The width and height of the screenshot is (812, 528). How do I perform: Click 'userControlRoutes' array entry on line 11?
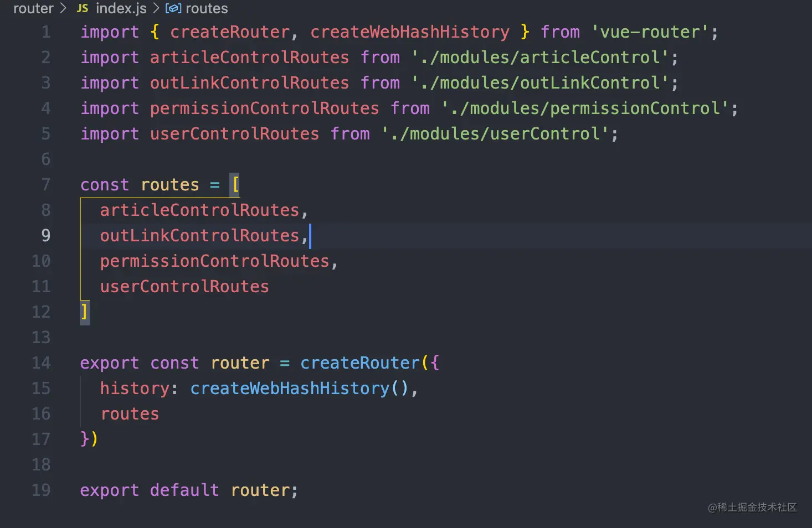pyautogui.click(x=184, y=287)
